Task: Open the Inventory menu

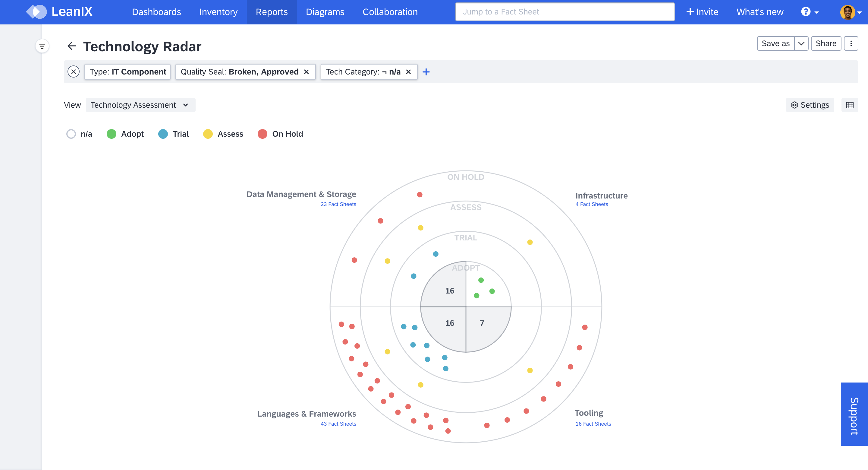Action: [218, 12]
